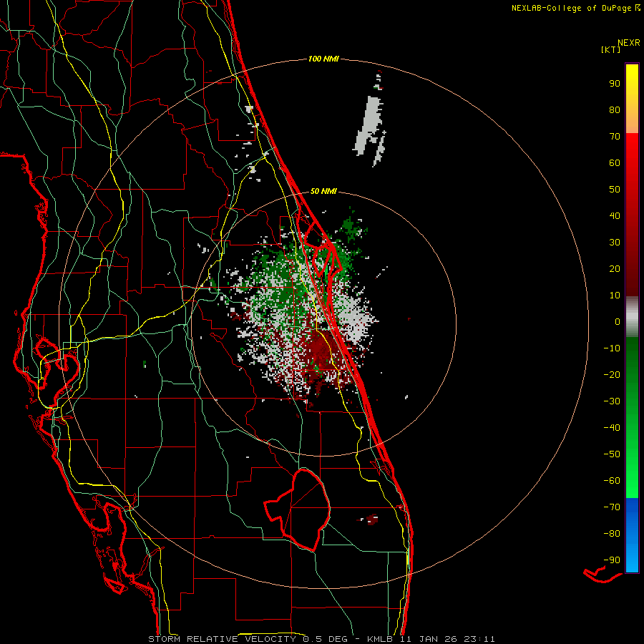Viewport: 644px width, 644px height.
Task: Click the -50 value on the velocity scale
Action: coord(612,454)
